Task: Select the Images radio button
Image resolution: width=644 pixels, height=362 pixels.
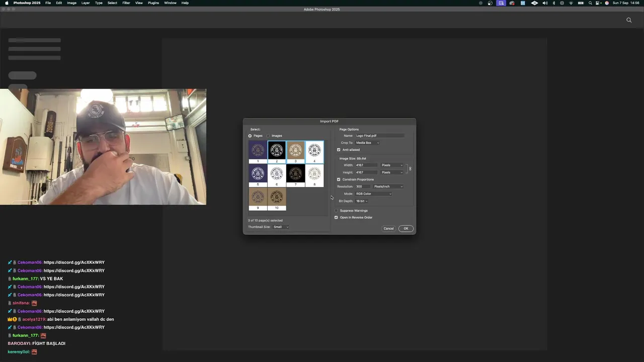Action: (x=268, y=136)
